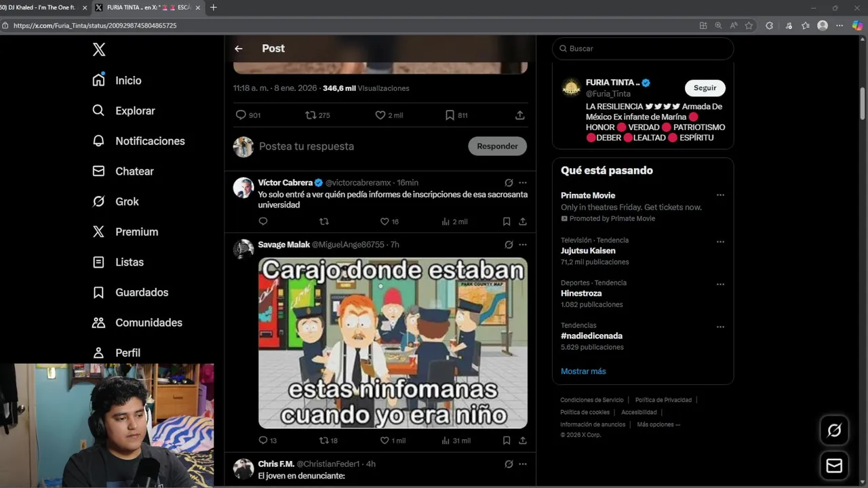Bookmark Savage Malak's post
The width and height of the screenshot is (868, 488).
(x=507, y=441)
